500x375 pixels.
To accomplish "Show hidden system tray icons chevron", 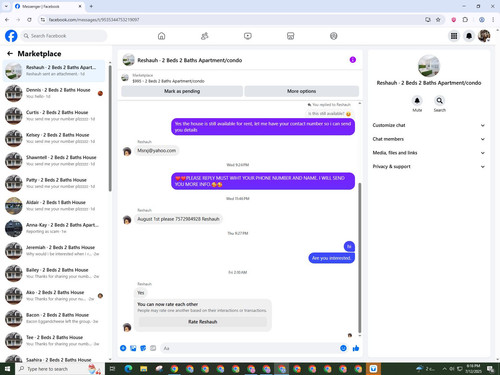I will [x=444, y=369].
